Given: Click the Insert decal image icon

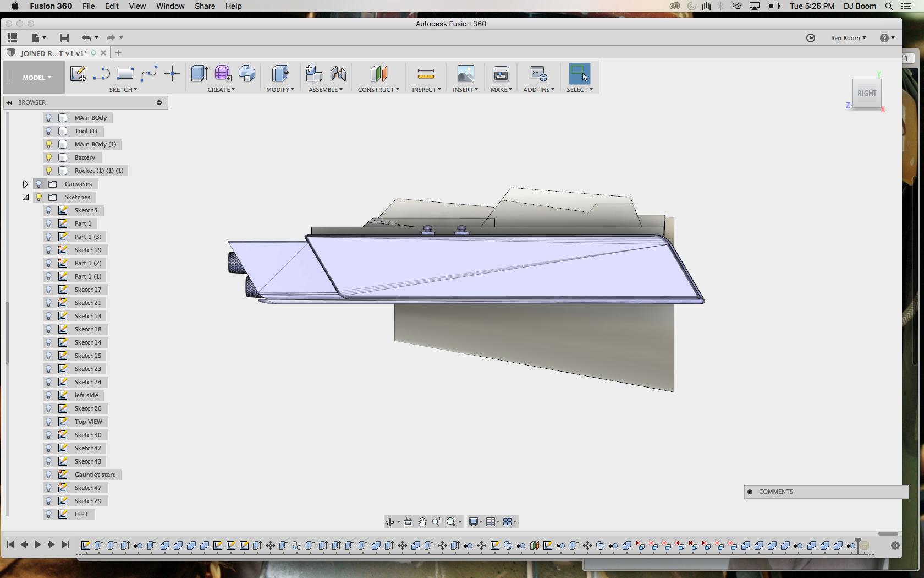Looking at the screenshot, I should pos(465,74).
